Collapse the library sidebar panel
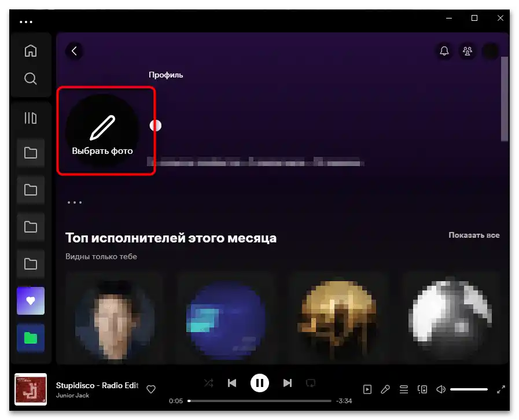The width and height of the screenshot is (519, 420). coord(30,118)
